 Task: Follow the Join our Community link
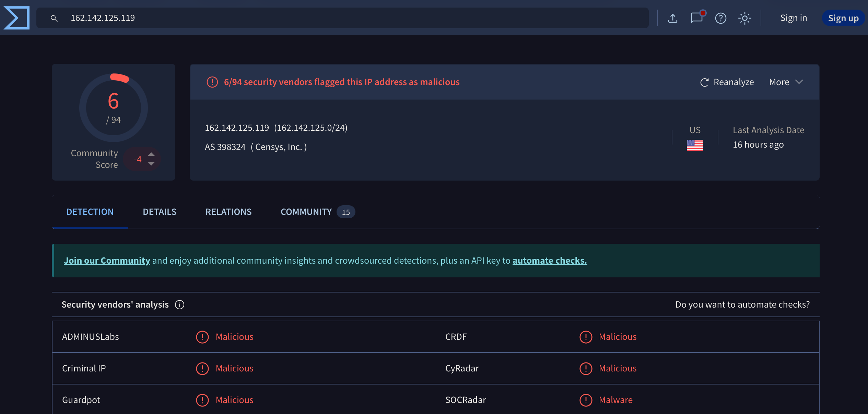point(107,261)
